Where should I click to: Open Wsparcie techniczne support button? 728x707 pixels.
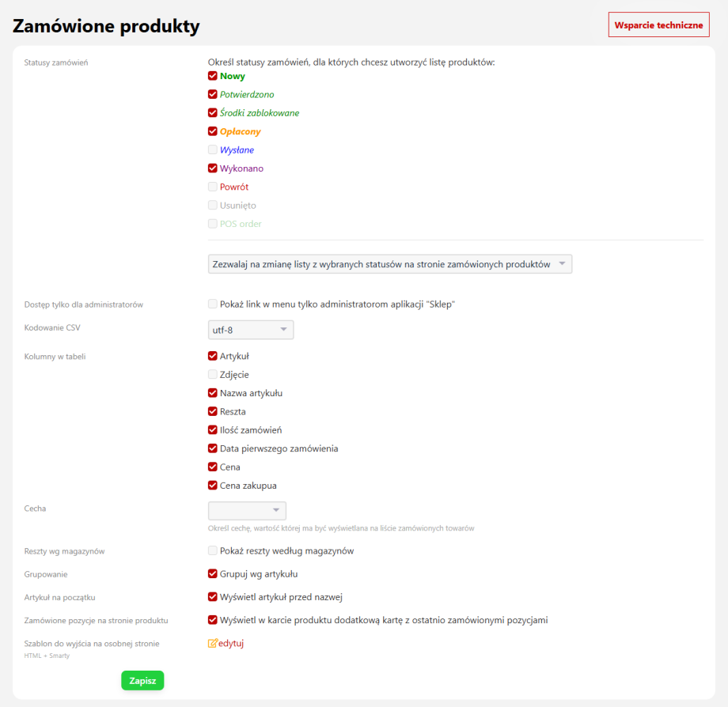[658, 25]
